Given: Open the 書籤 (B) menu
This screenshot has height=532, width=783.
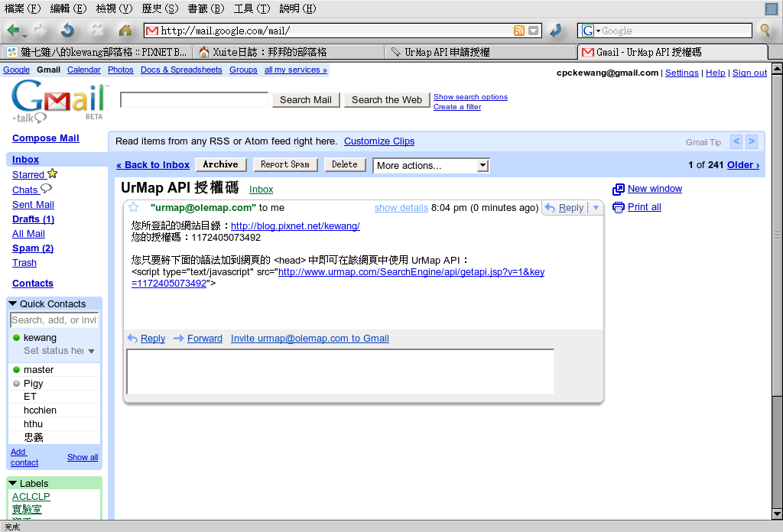Looking at the screenshot, I should click(x=206, y=8).
